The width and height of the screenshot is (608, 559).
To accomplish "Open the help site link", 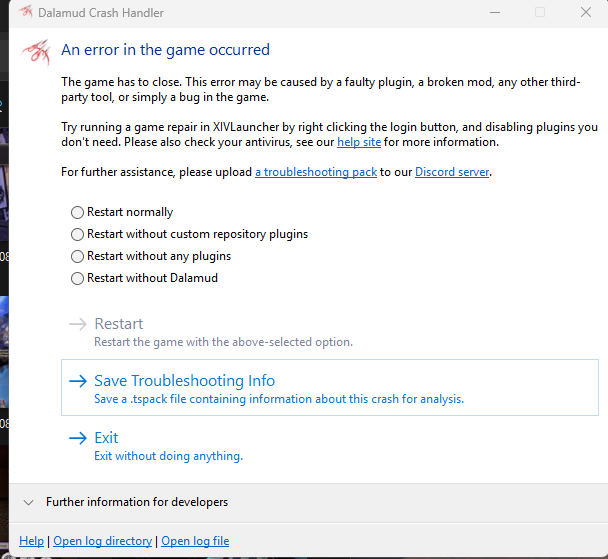I will coord(359,142).
